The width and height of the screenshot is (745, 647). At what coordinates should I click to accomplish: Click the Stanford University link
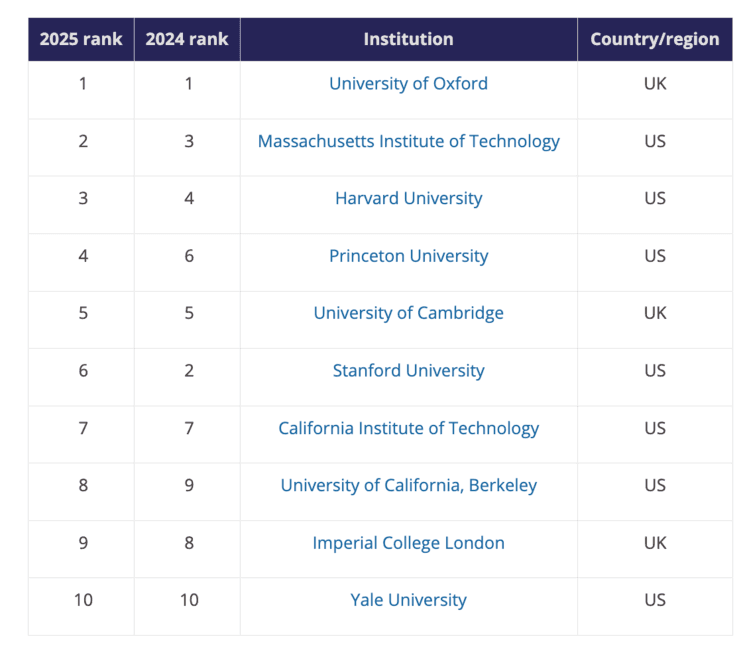coord(408,371)
